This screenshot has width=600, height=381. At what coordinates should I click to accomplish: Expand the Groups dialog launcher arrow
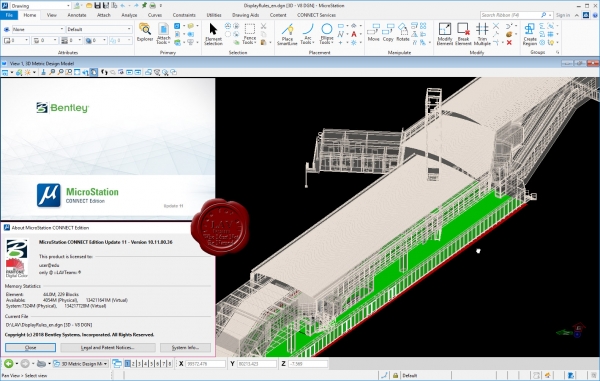click(x=558, y=52)
